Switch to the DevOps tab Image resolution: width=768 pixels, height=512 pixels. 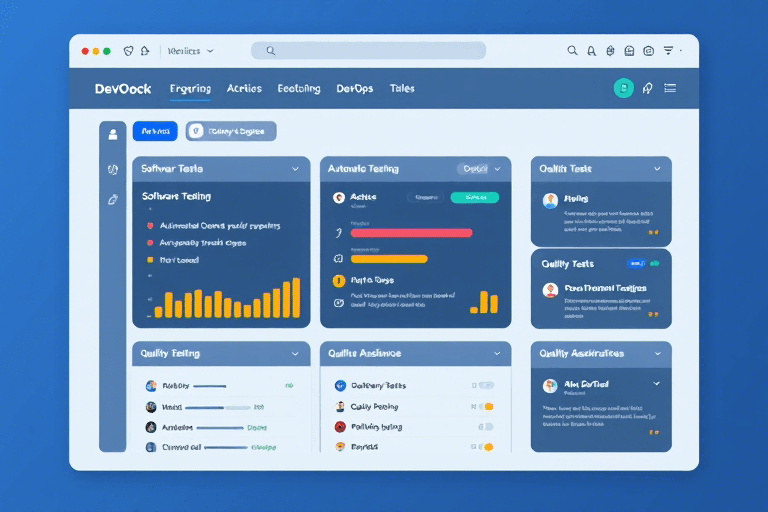[x=355, y=88]
